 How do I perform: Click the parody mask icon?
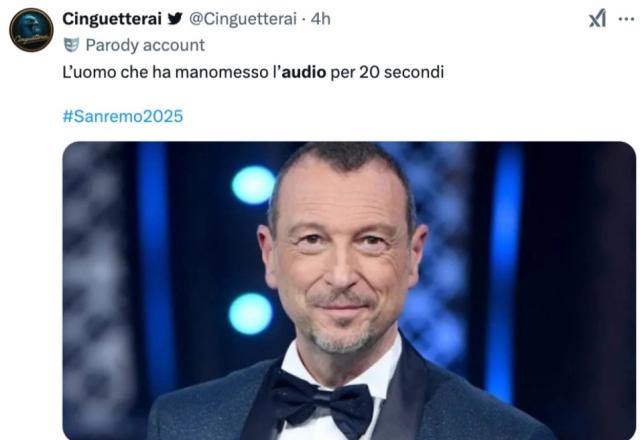[71, 45]
